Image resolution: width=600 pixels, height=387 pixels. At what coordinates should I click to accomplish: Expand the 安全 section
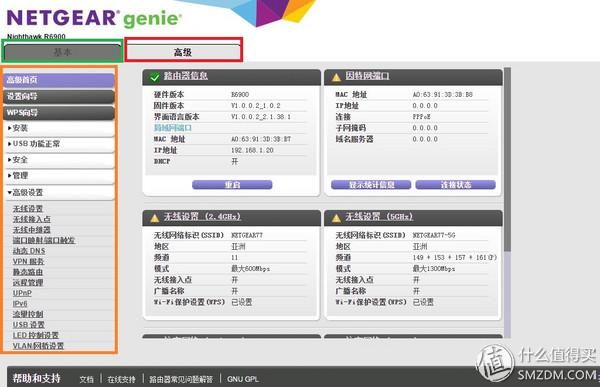click(x=59, y=160)
